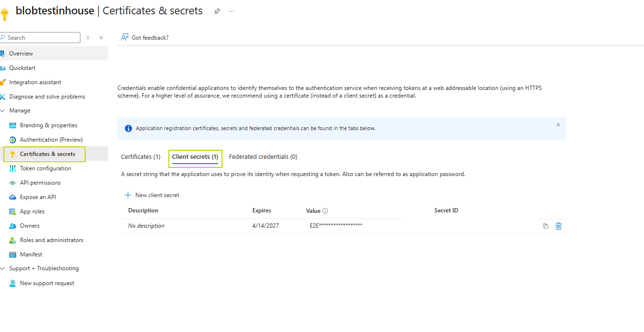Viewport: 644px width, 332px height.
Task: Click the Expose an API cloud icon
Action: pos(13,197)
